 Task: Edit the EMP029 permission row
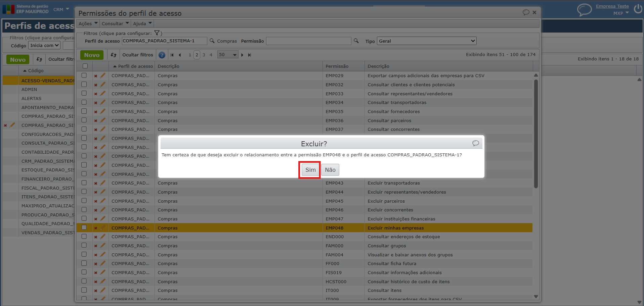(102, 75)
